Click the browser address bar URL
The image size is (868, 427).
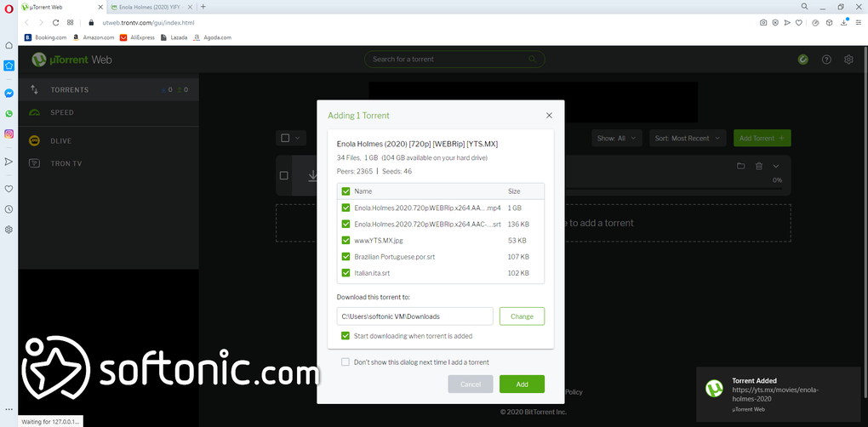pos(148,23)
